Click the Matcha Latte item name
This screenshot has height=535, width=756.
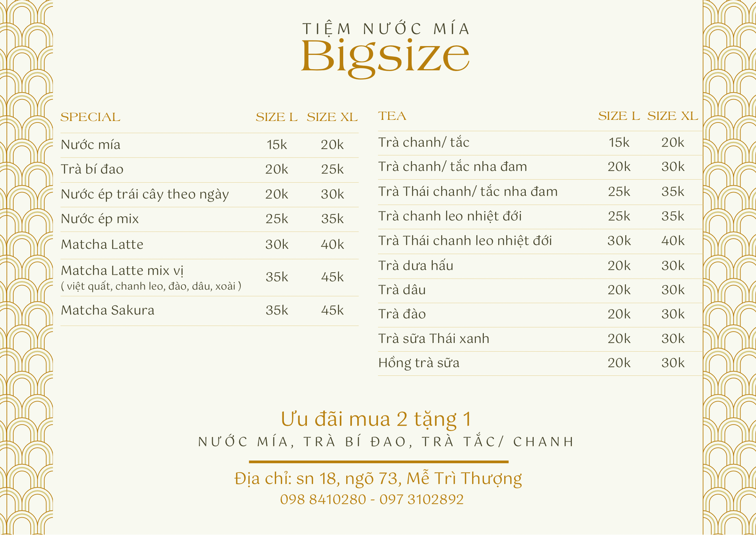coord(102,244)
